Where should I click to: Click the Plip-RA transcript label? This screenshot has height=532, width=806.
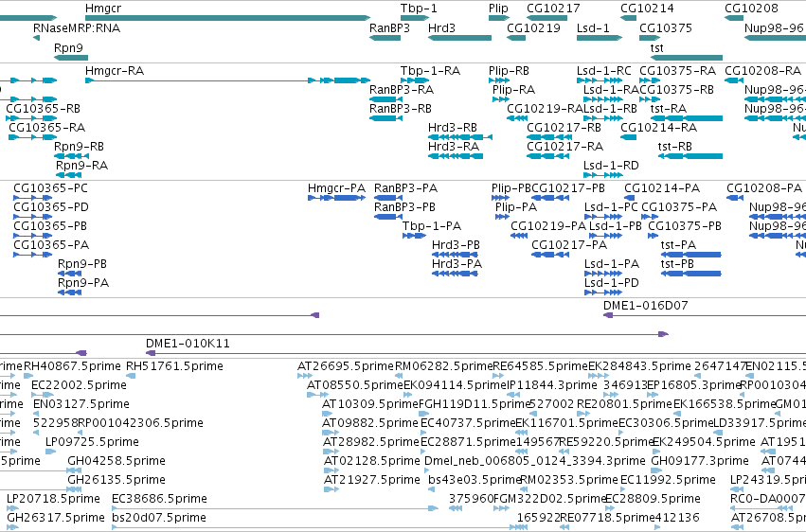coord(513,90)
